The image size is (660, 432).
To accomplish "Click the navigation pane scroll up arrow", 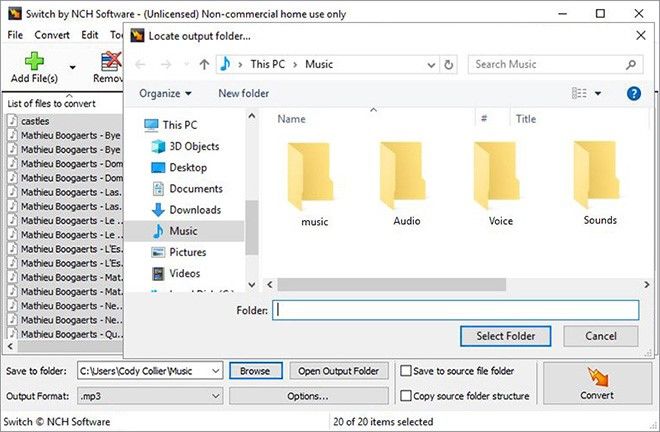I will [x=252, y=116].
